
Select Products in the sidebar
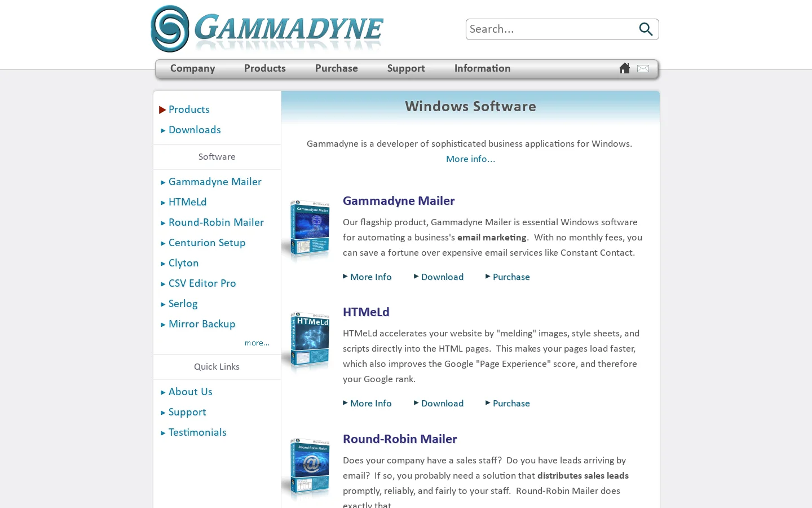point(189,110)
